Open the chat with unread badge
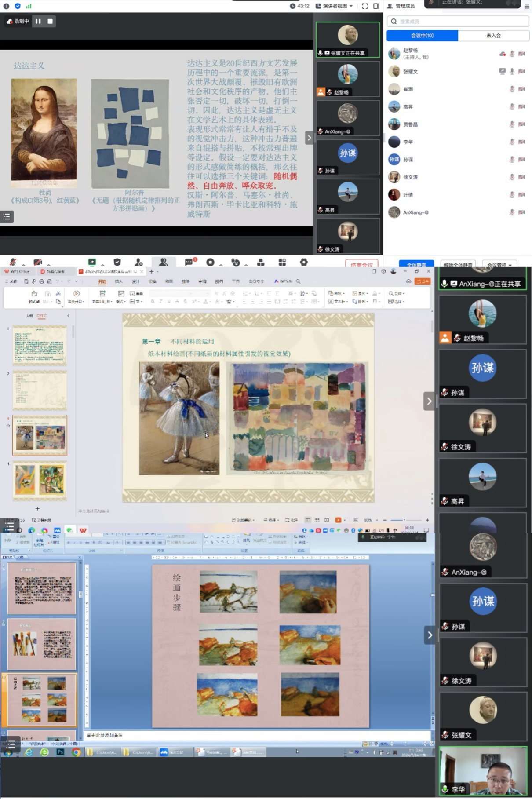This screenshot has height=799, width=532. (189, 263)
